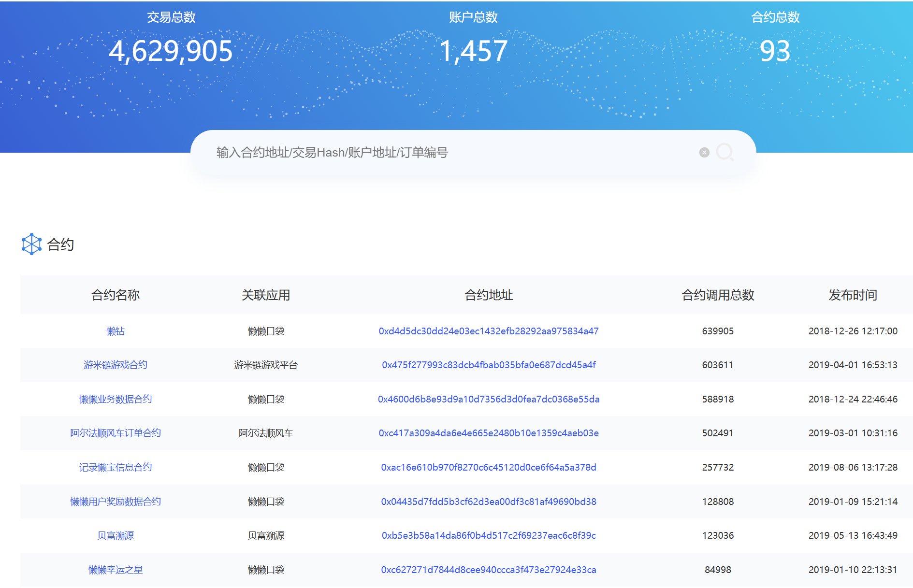
Task: Click publish time 2018-12-26 12:17:00
Action: (x=853, y=331)
